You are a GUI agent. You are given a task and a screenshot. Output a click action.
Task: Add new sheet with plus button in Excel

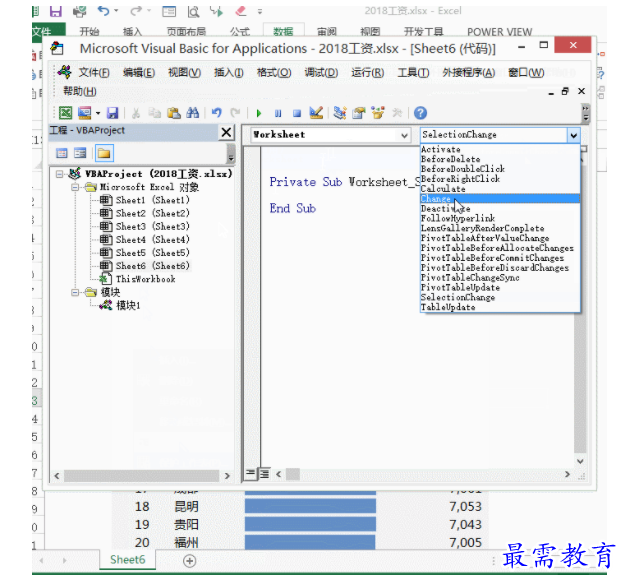click(189, 561)
